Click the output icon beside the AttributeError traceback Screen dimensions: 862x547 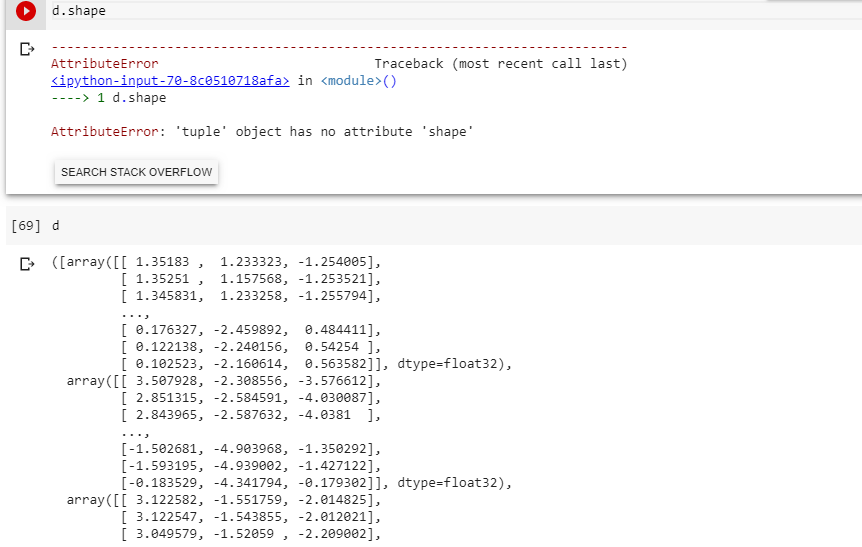click(x=27, y=49)
